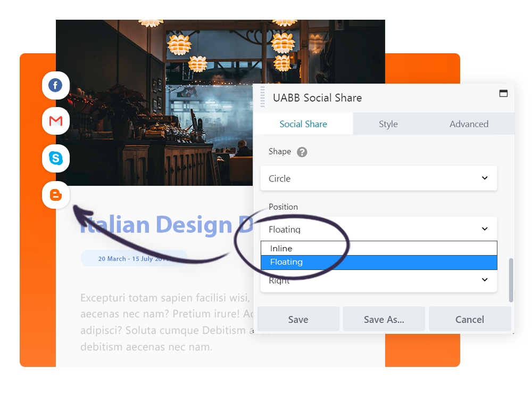Click the Blogger share icon
Image resolution: width=532 pixels, height=393 pixels.
tap(55, 195)
